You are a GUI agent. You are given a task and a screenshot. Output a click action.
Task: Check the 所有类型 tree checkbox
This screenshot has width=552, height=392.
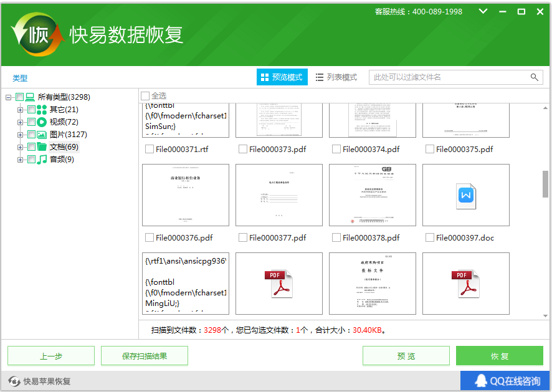(20, 97)
